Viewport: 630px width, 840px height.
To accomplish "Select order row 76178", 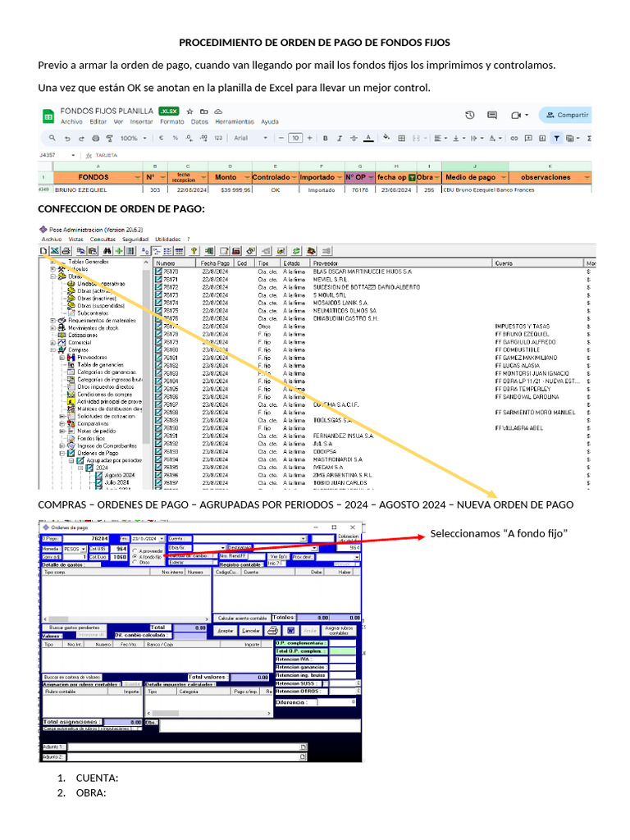I will (171, 335).
